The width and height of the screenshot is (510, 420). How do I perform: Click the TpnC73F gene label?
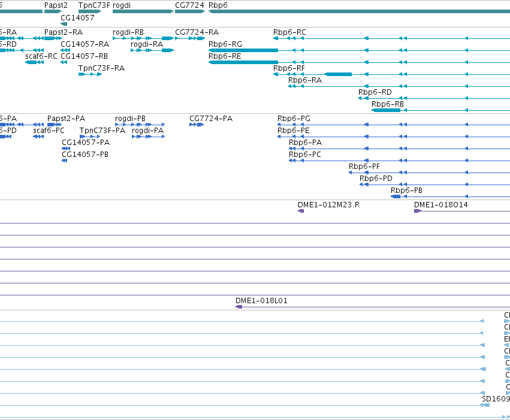[94, 5]
